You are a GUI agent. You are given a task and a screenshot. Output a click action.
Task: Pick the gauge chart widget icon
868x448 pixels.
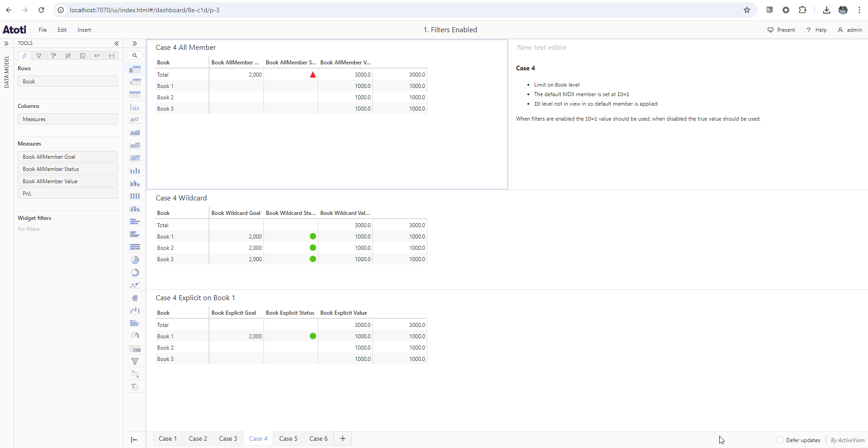pyautogui.click(x=135, y=336)
